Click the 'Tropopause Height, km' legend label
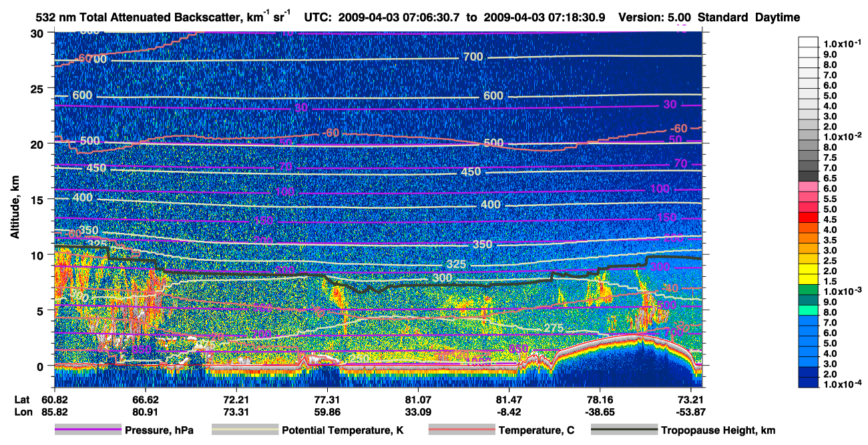This screenshot has height=445, width=868. click(x=718, y=431)
